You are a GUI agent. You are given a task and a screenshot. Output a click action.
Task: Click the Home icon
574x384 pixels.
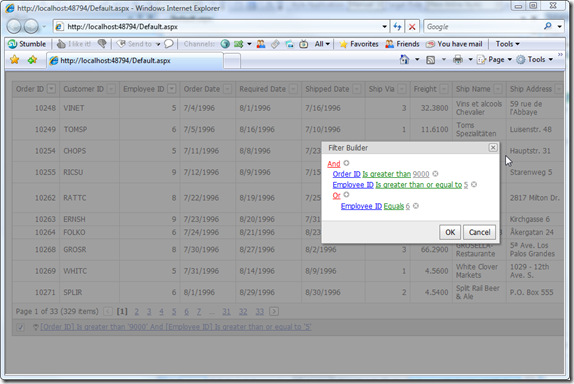[x=404, y=59]
